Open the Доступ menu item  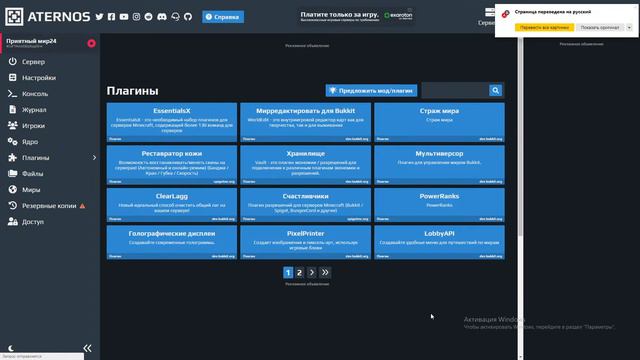coord(50,222)
